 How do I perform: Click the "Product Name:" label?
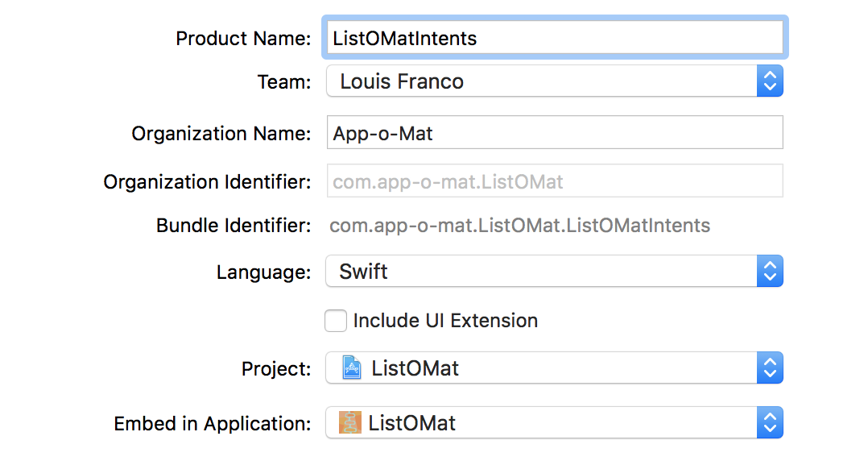click(x=243, y=38)
